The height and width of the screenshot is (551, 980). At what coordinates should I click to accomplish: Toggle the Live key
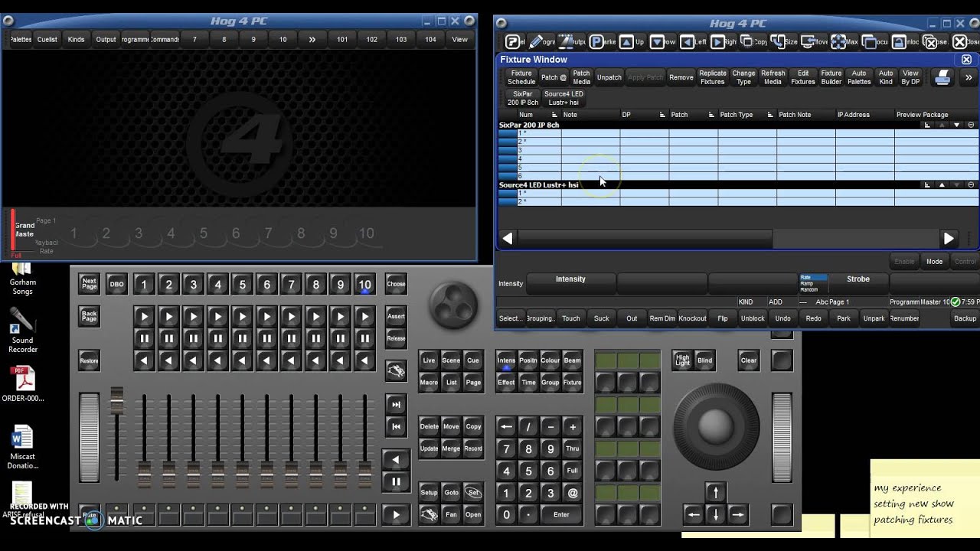(x=429, y=360)
